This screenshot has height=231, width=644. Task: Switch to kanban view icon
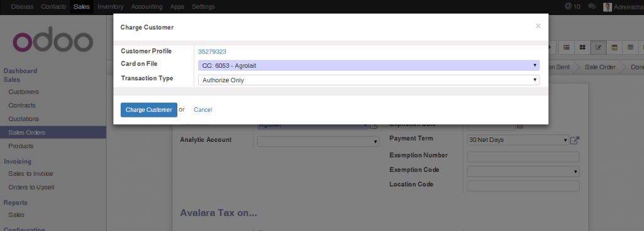pyautogui.click(x=582, y=48)
